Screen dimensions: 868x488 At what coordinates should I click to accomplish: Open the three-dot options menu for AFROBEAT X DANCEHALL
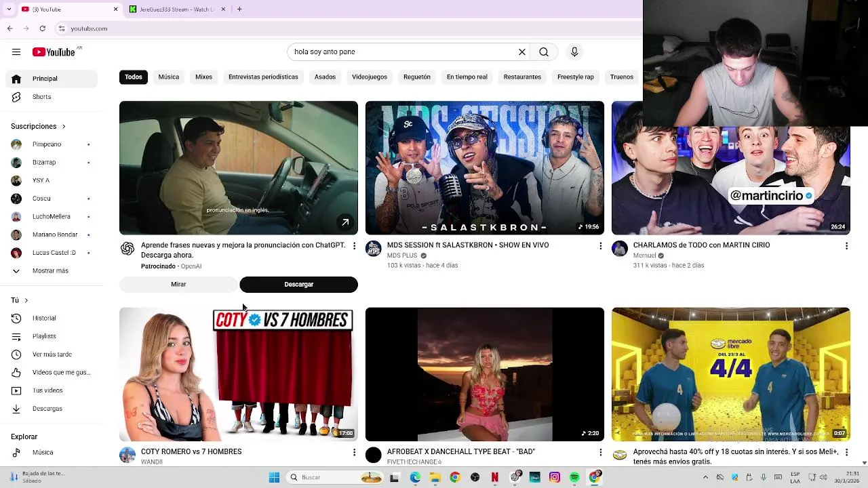[600, 452]
